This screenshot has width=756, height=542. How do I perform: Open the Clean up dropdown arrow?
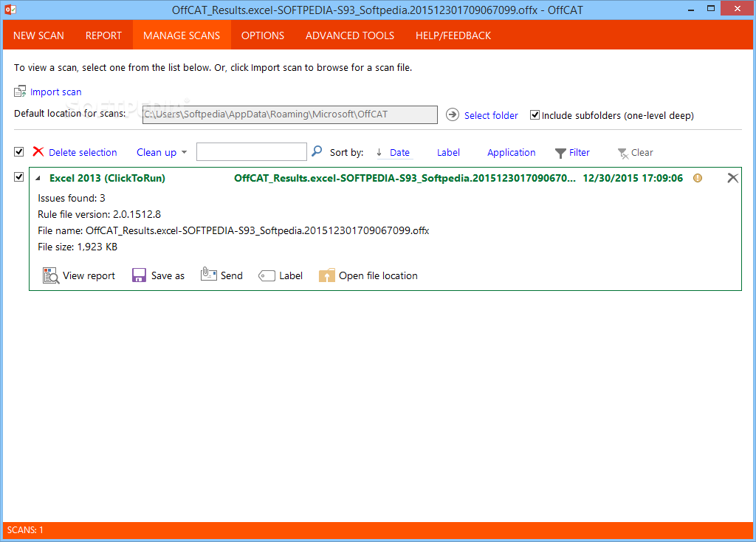(x=184, y=152)
